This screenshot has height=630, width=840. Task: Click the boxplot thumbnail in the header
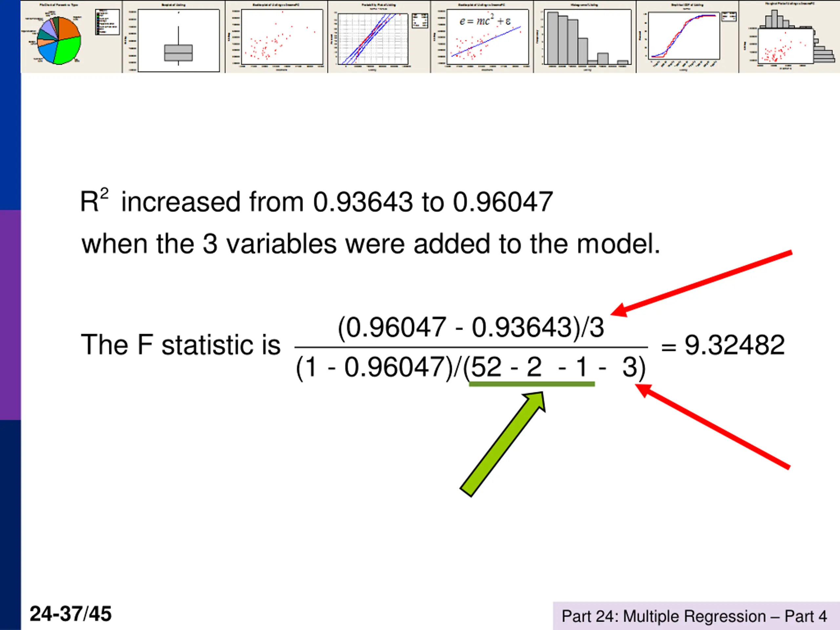point(174,36)
